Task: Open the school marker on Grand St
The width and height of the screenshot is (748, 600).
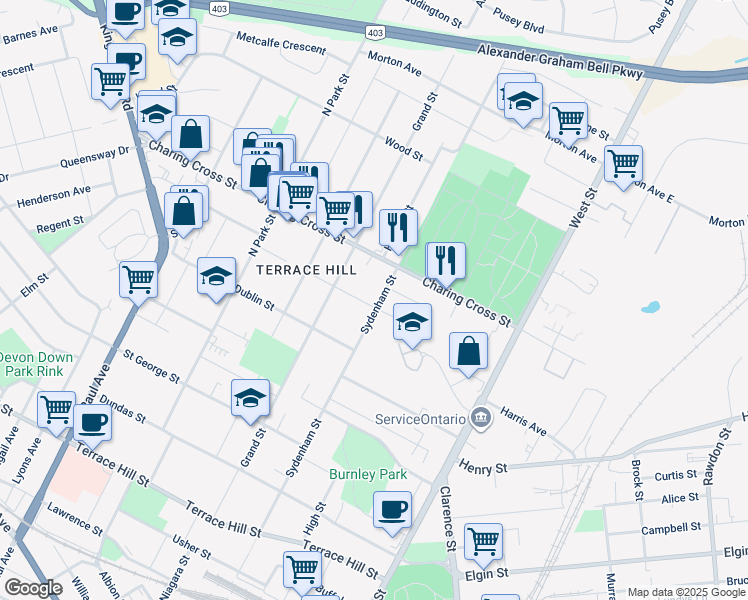Action: tap(250, 397)
